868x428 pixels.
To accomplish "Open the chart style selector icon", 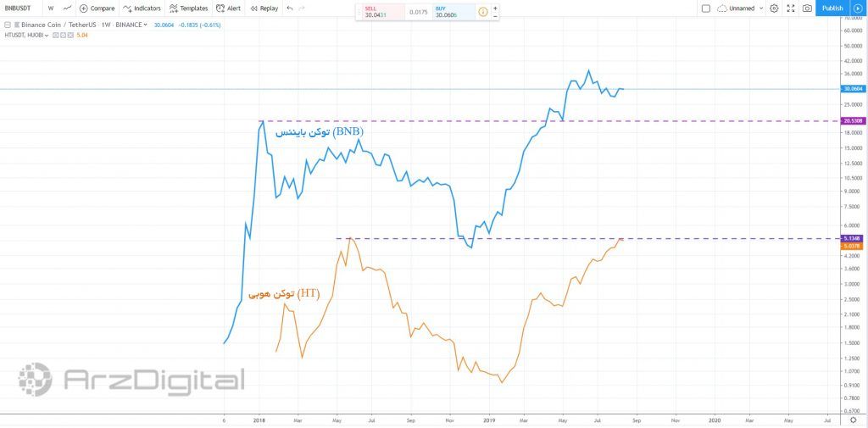I will (67, 8).
